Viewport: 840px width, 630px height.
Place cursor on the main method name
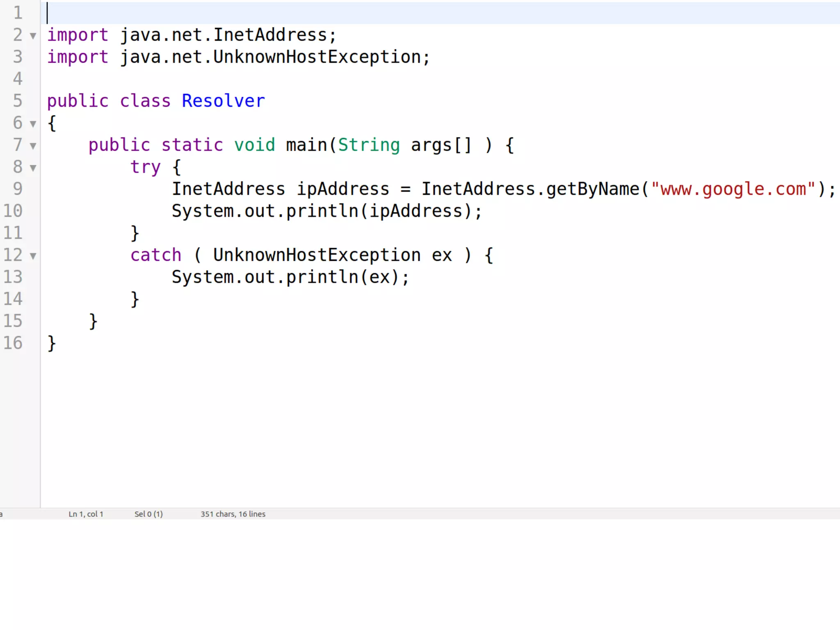[306, 145]
